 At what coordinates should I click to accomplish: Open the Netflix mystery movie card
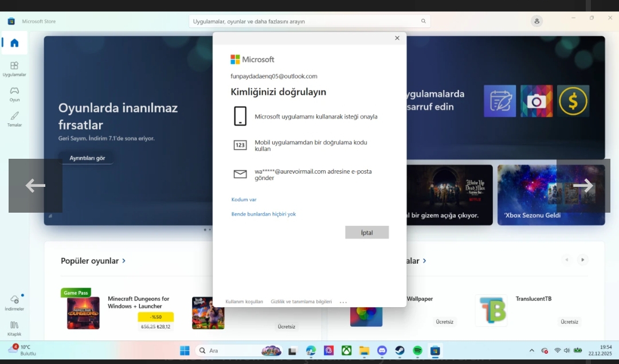[x=450, y=195]
